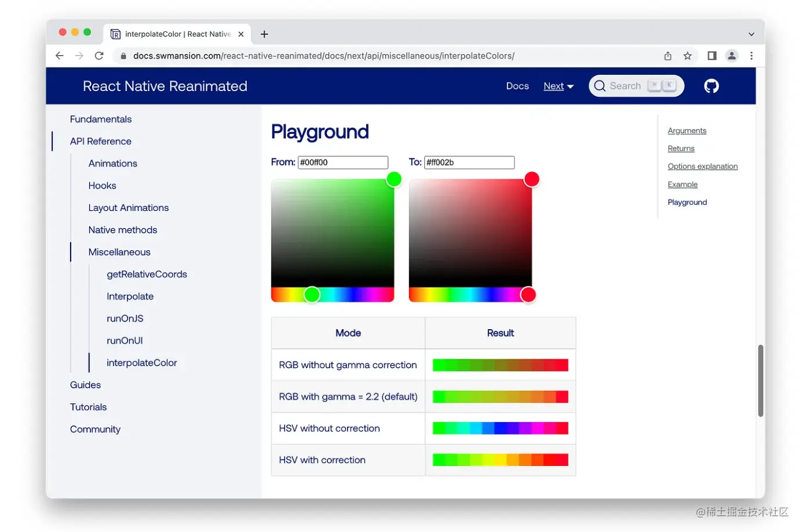
Task: Click the address bar URL
Action: coord(324,56)
